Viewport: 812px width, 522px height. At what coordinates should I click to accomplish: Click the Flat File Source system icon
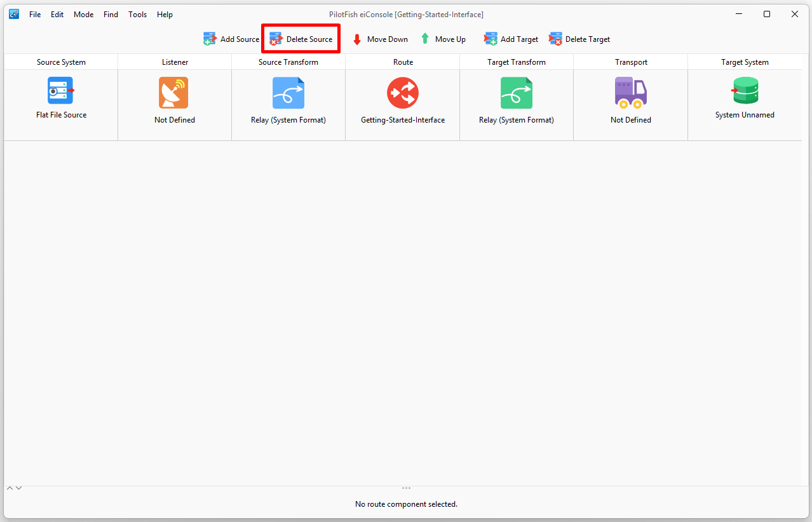click(x=61, y=90)
